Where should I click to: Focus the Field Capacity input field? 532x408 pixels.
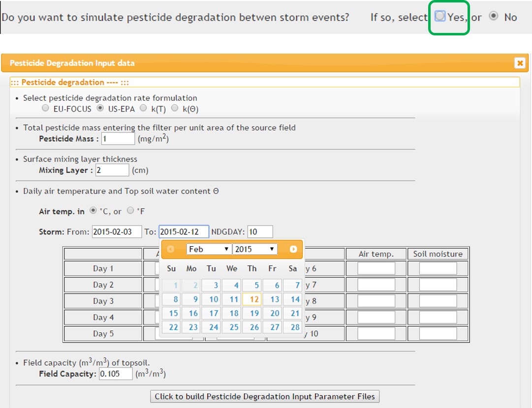[116, 374]
